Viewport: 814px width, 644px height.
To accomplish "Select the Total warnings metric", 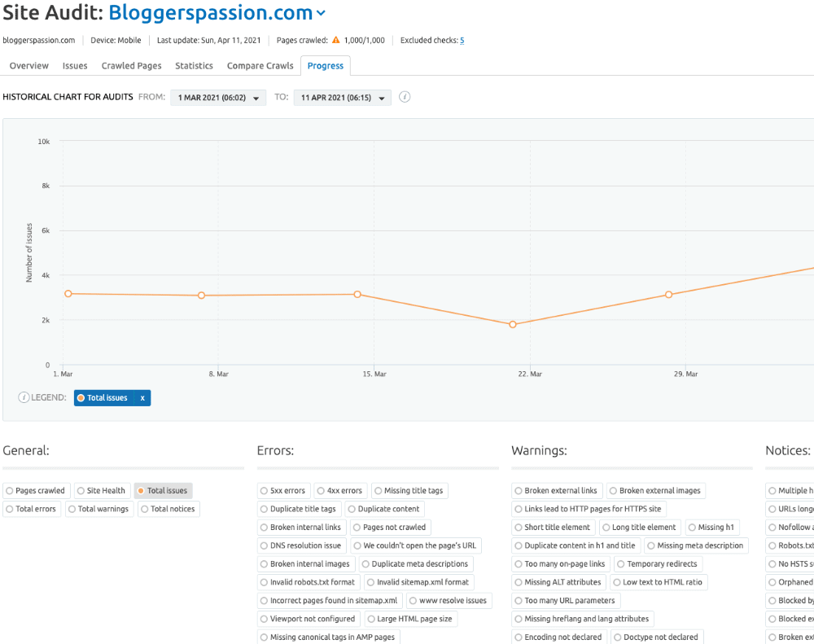I will [x=99, y=509].
